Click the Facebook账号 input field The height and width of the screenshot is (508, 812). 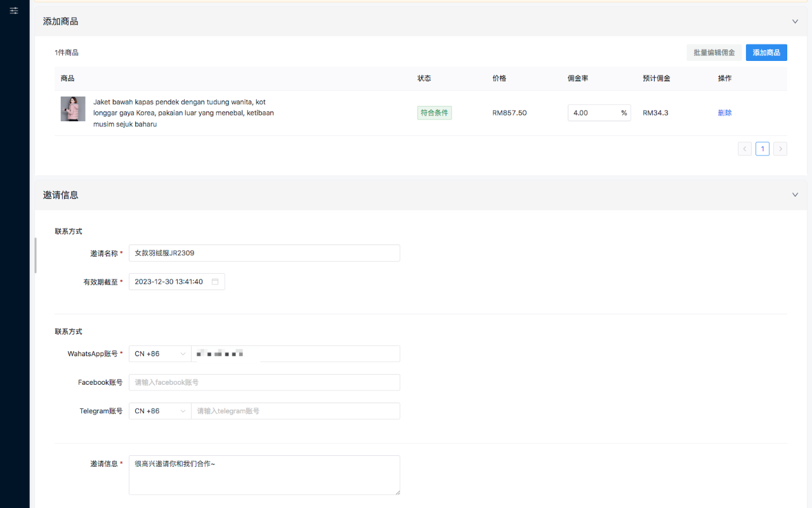pyautogui.click(x=265, y=382)
